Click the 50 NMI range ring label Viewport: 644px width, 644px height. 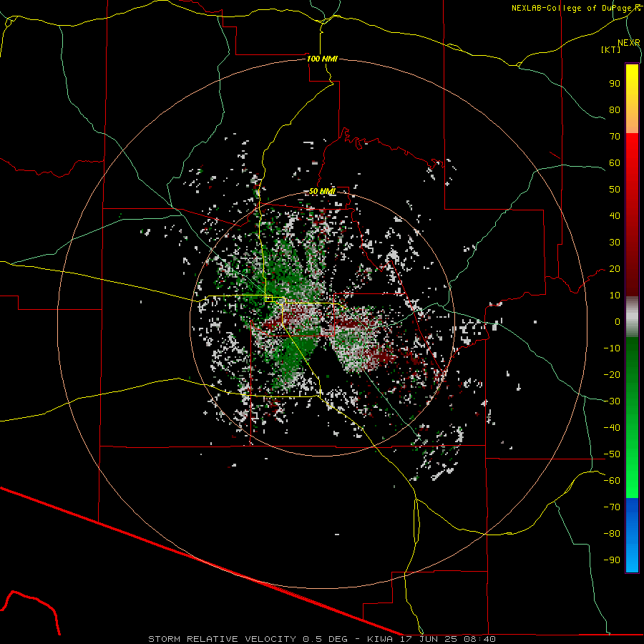tap(322, 191)
